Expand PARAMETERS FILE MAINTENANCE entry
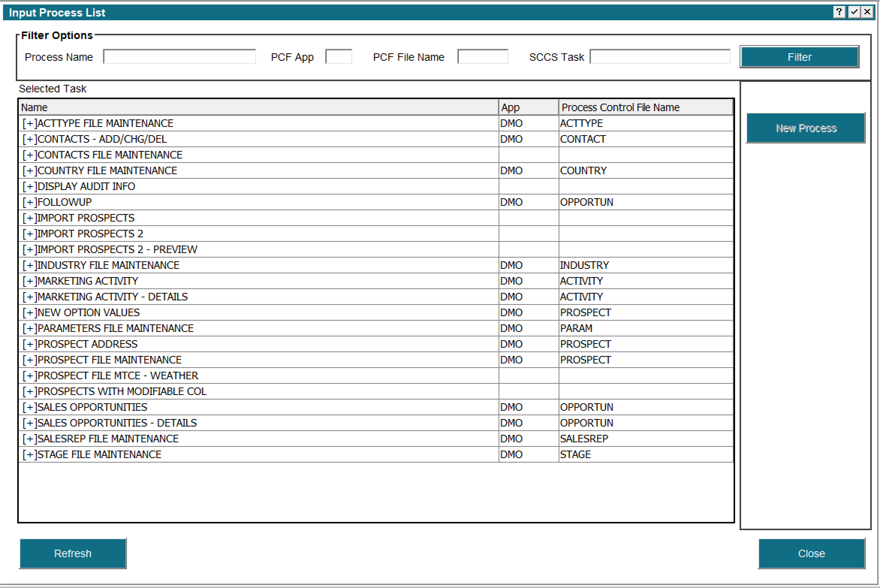The height and width of the screenshot is (588, 880). 29,328
